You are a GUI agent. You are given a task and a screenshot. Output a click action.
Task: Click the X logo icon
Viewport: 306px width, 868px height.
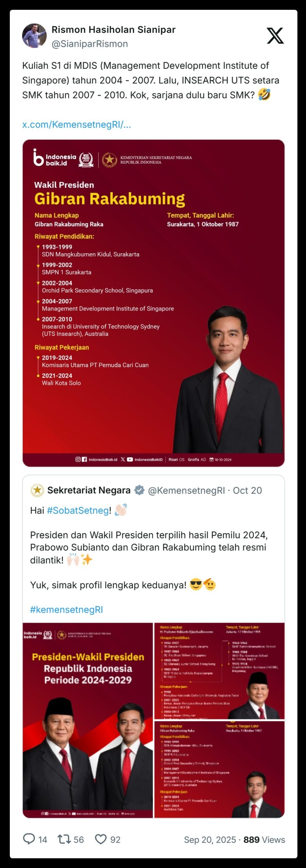coord(275,36)
